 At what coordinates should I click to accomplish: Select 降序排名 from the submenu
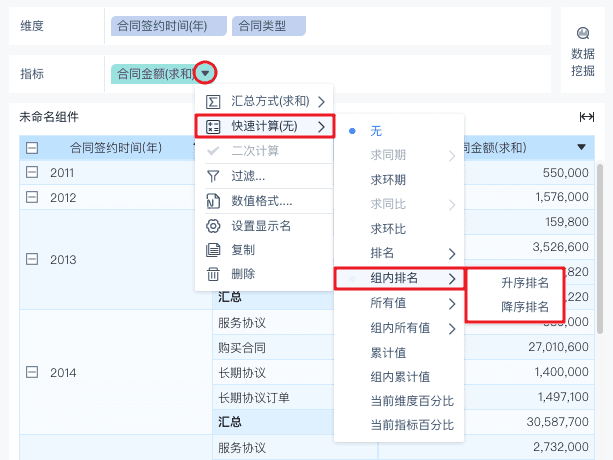(525, 307)
